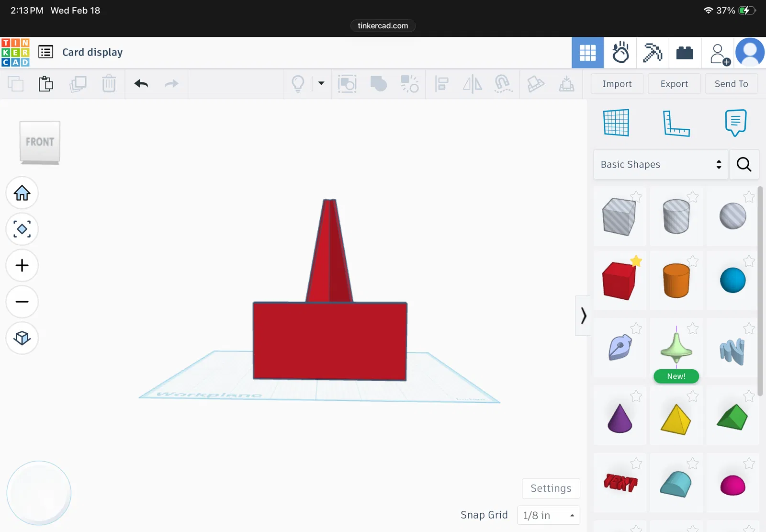The width and height of the screenshot is (766, 532).
Task: Click the Paste clipboard icon
Action: coord(46,84)
